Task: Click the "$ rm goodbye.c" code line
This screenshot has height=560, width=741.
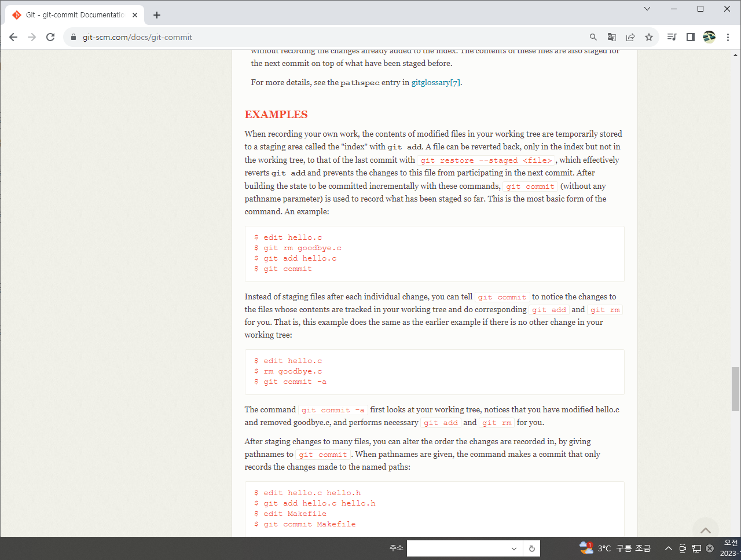Action: click(288, 371)
